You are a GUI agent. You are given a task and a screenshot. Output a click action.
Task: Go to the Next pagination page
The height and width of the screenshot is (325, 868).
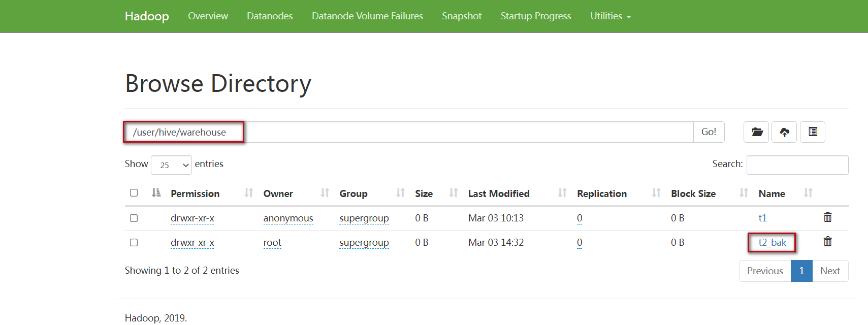(x=830, y=271)
